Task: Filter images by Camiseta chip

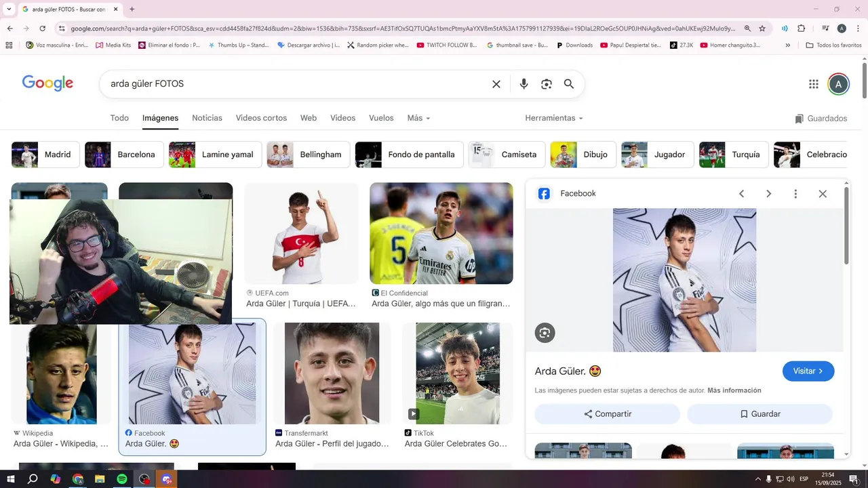Action: tap(507, 155)
